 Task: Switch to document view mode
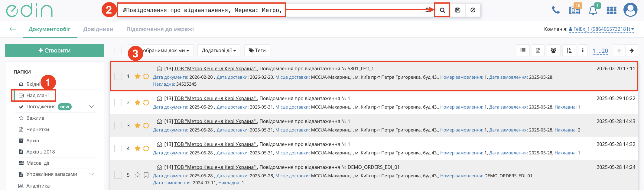(x=538, y=50)
